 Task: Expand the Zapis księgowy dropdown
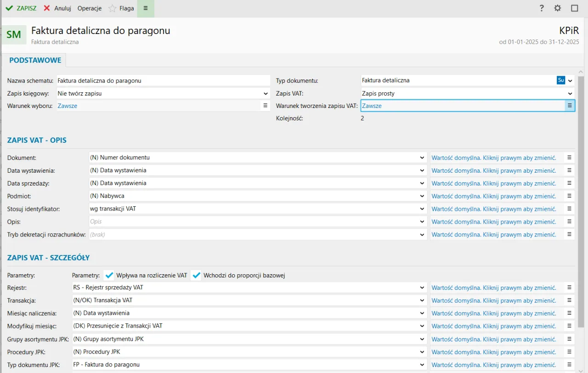click(x=266, y=94)
